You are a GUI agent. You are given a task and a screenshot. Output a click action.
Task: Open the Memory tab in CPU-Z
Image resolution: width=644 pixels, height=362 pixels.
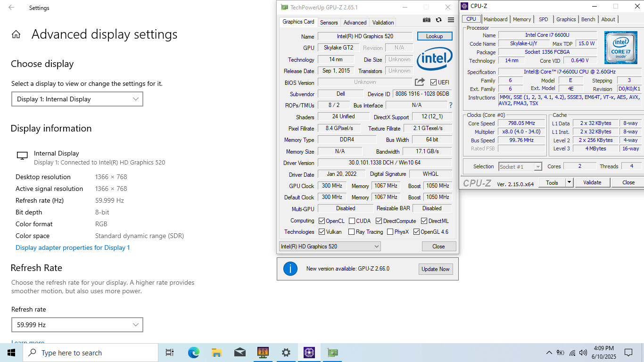(x=522, y=19)
